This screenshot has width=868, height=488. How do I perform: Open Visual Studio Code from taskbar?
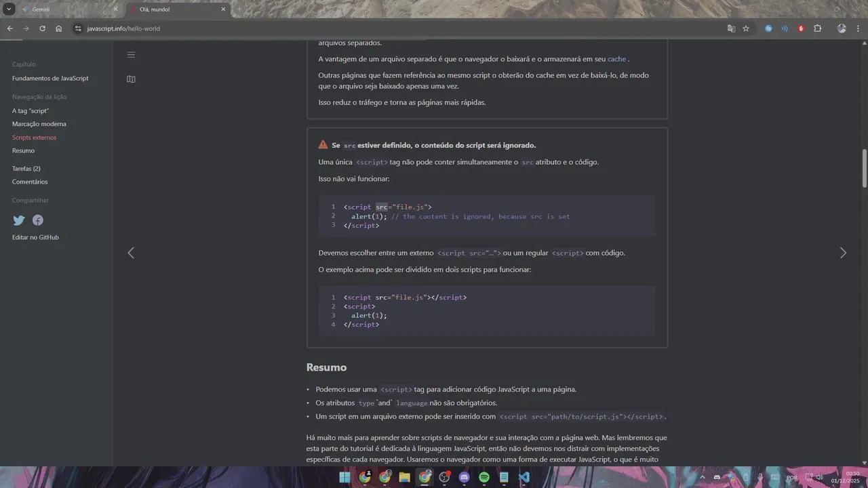coord(524,477)
